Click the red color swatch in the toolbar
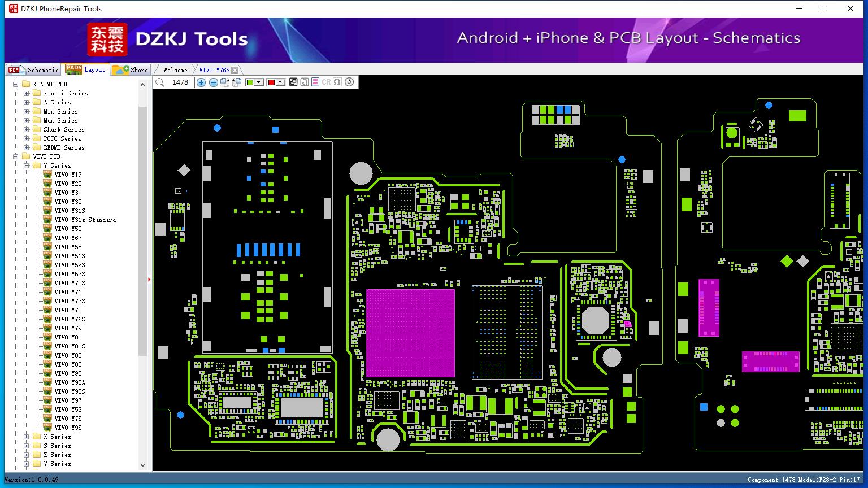Screen dimensions: 868x488 coord(271,82)
